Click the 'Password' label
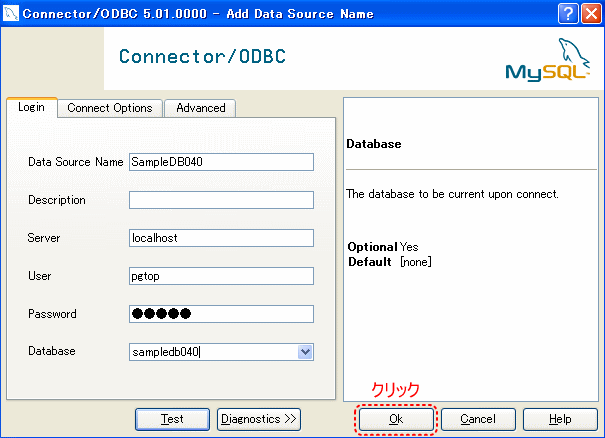Image resolution: width=605 pixels, height=438 pixels. coord(52,314)
